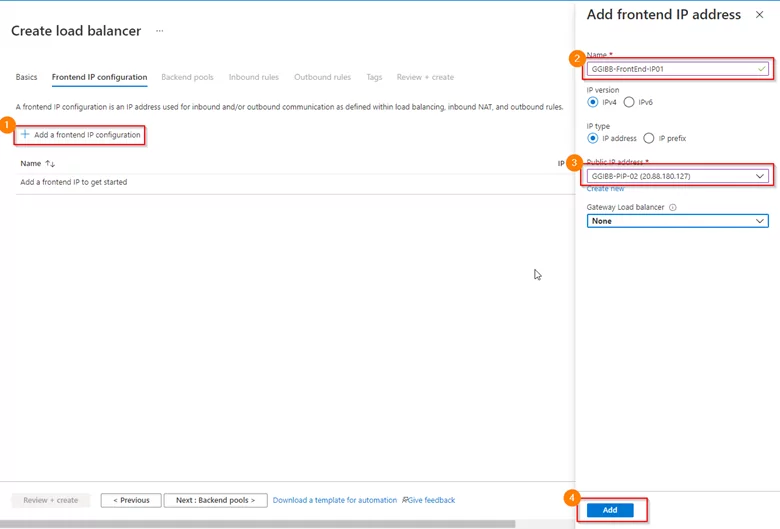This screenshot has height=529, width=780.
Task: Go to the Backend pools tab
Action: click(187, 77)
